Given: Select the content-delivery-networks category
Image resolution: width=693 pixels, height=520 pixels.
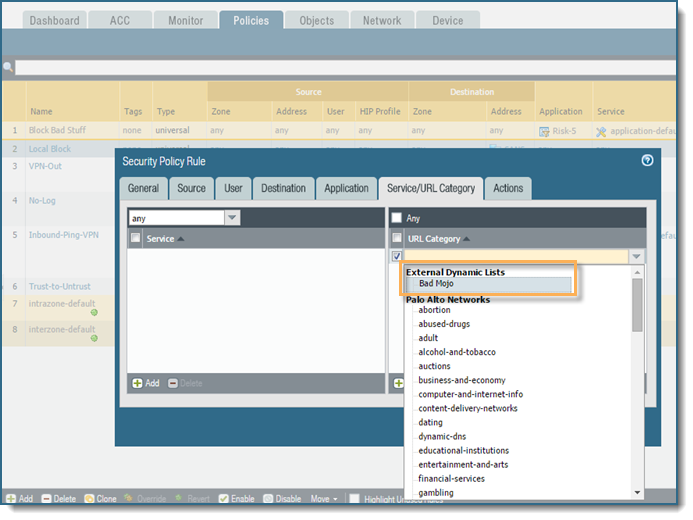Looking at the screenshot, I should tap(468, 409).
